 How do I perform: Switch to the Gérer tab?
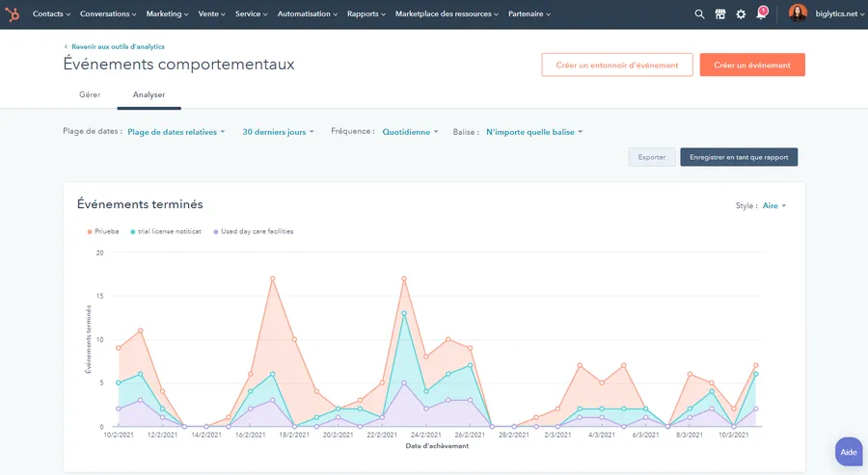tap(90, 95)
